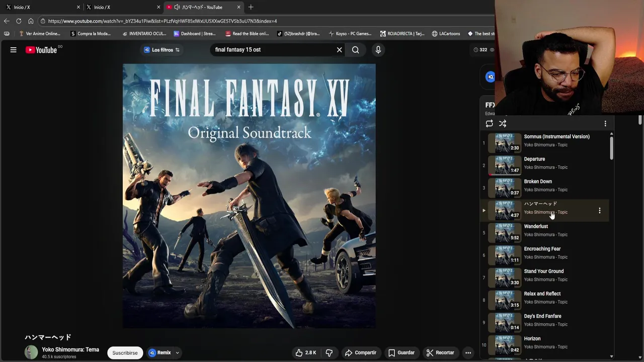Open the YouTube hamburger guide menu
Viewport: 644px width, 362px height.
14,50
